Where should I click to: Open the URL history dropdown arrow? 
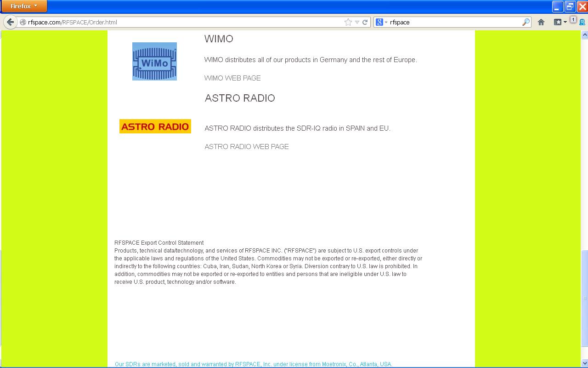pos(357,22)
